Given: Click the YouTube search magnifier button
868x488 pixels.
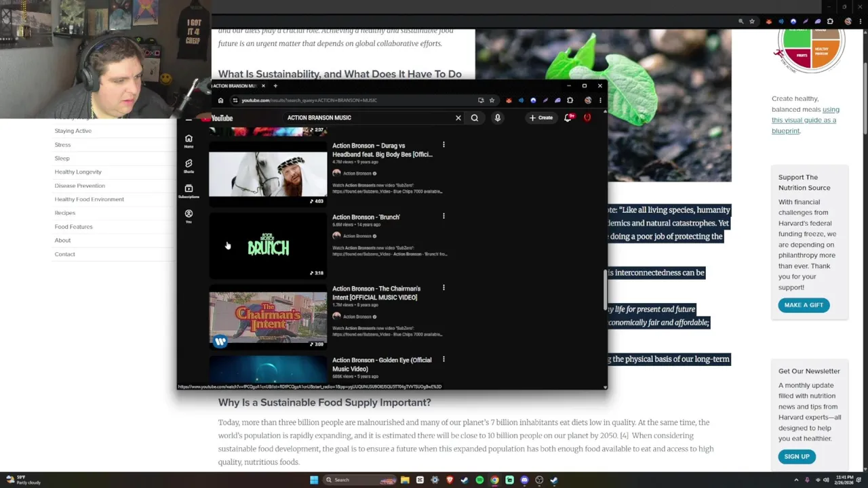Looking at the screenshot, I should [x=475, y=118].
